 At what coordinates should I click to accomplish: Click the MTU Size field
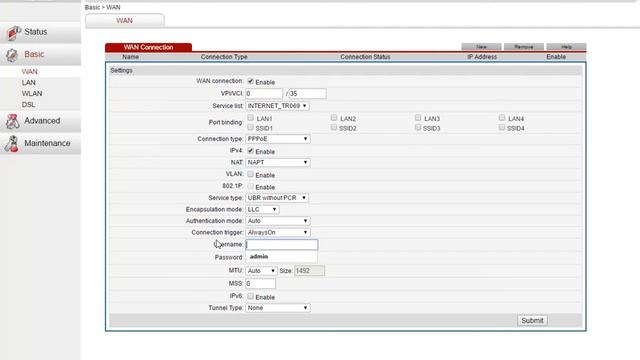pyautogui.click(x=309, y=271)
